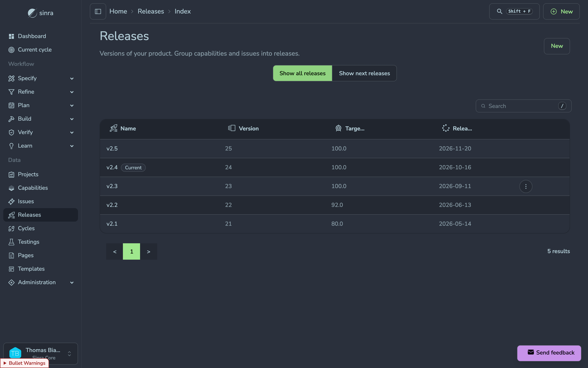Expand the Verify section chevron
This screenshot has width=588, height=368.
[72, 133]
